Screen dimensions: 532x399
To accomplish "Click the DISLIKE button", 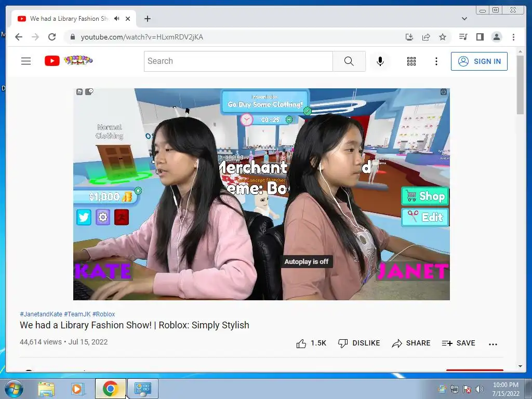I will pyautogui.click(x=359, y=343).
